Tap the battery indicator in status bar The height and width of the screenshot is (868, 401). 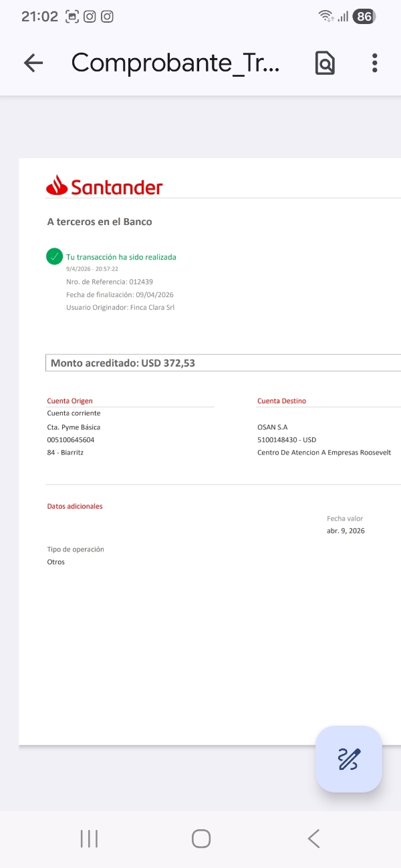(364, 17)
